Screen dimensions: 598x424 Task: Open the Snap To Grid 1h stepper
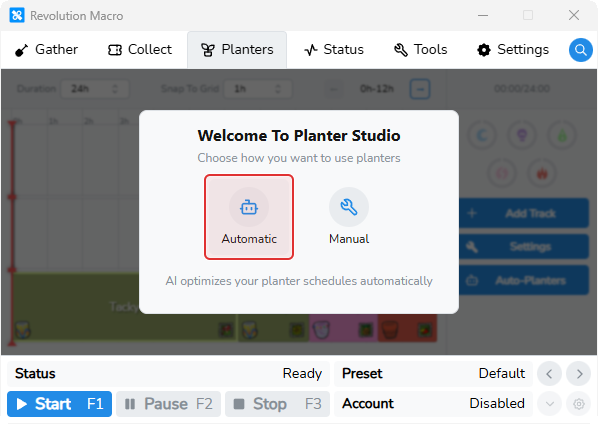coord(257,89)
